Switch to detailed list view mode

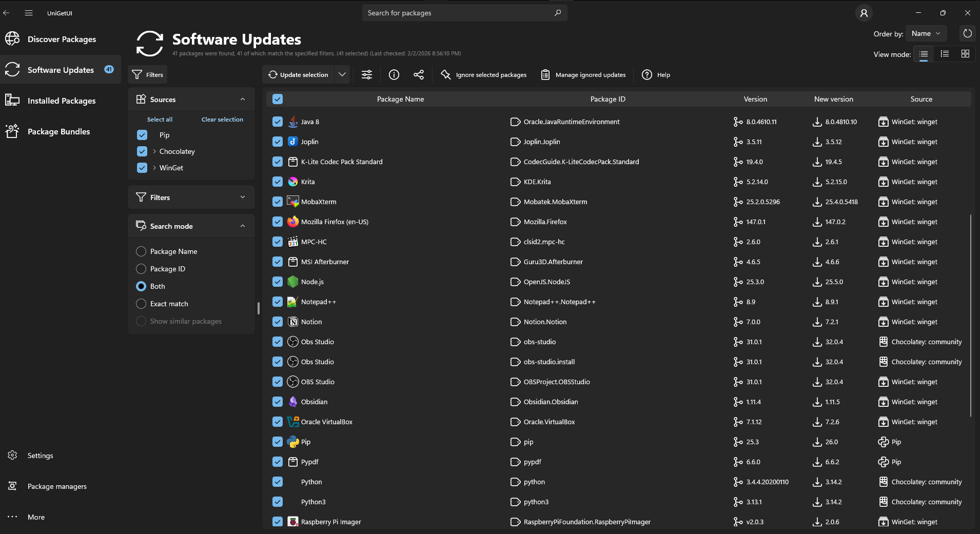[x=945, y=54]
